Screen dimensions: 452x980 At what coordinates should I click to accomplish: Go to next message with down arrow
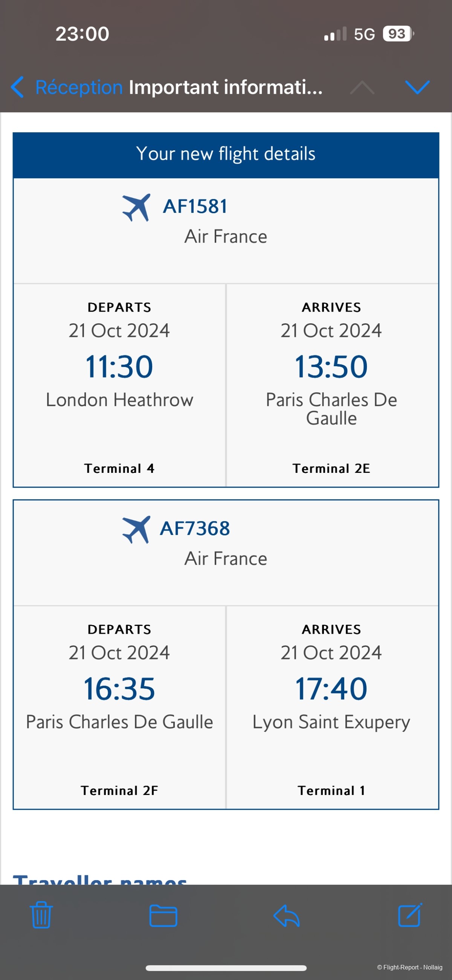417,87
